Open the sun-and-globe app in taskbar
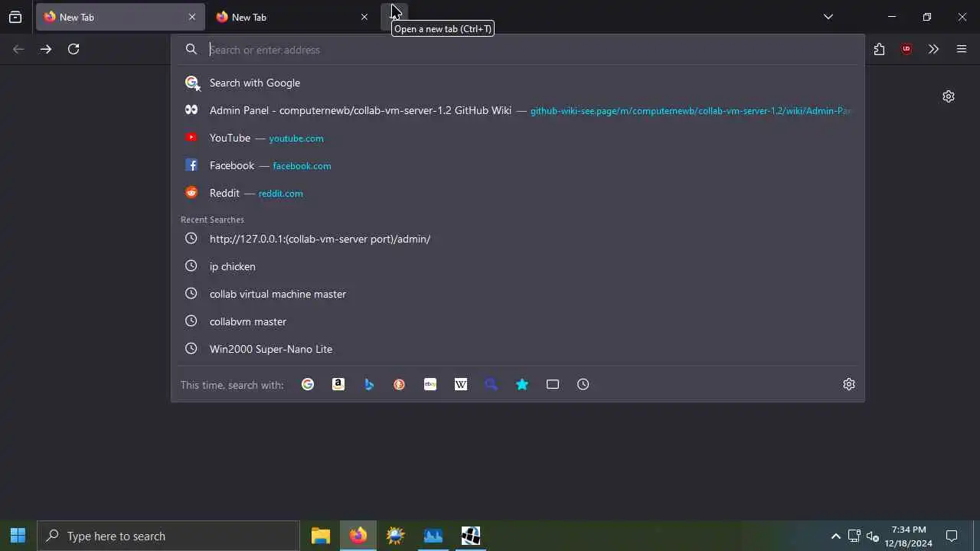This screenshot has height=551, width=980. coord(396,536)
